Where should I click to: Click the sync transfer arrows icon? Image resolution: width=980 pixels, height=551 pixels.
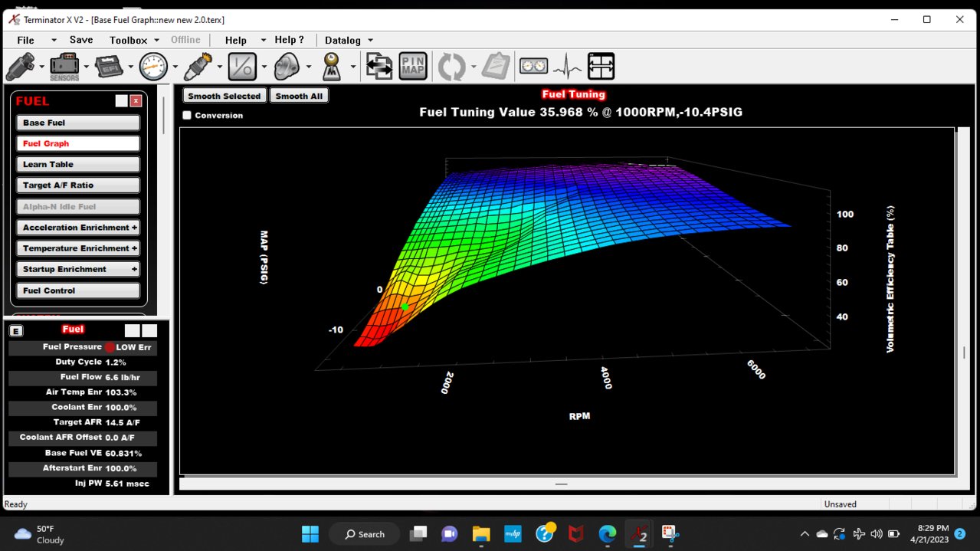pyautogui.click(x=379, y=67)
